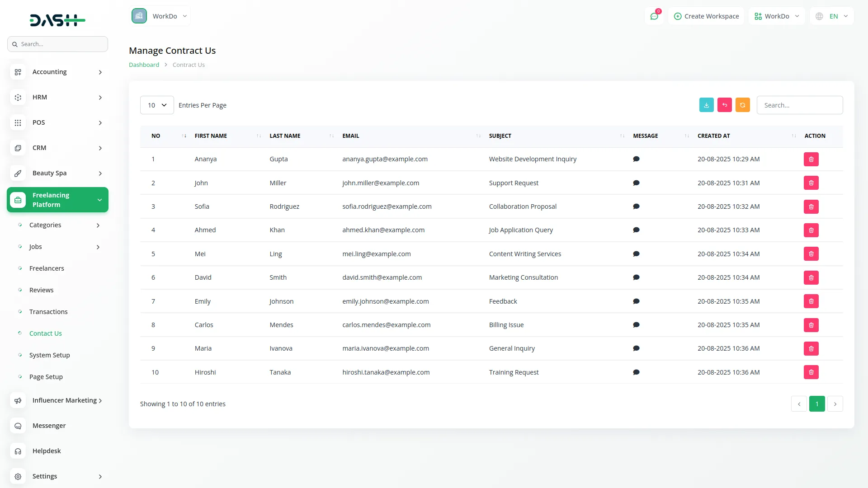Expand the Influencer Marketing section

coord(64,400)
